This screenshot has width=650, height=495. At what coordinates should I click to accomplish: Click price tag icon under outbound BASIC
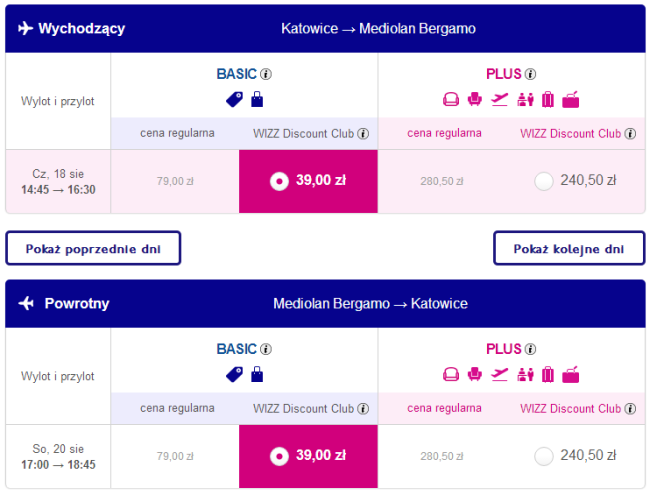point(235,99)
